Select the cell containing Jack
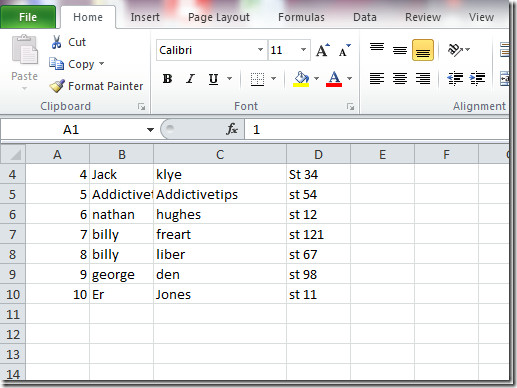This screenshot has height=388, width=517. click(x=122, y=174)
